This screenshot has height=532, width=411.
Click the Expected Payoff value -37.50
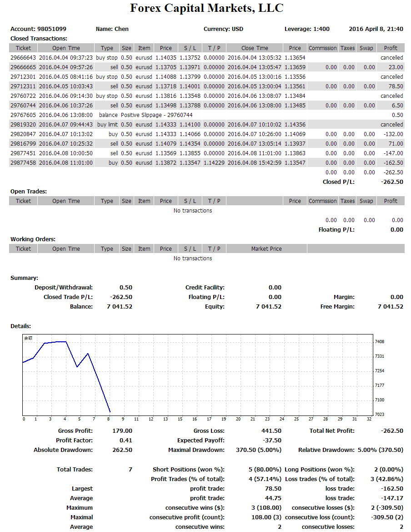(x=272, y=441)
